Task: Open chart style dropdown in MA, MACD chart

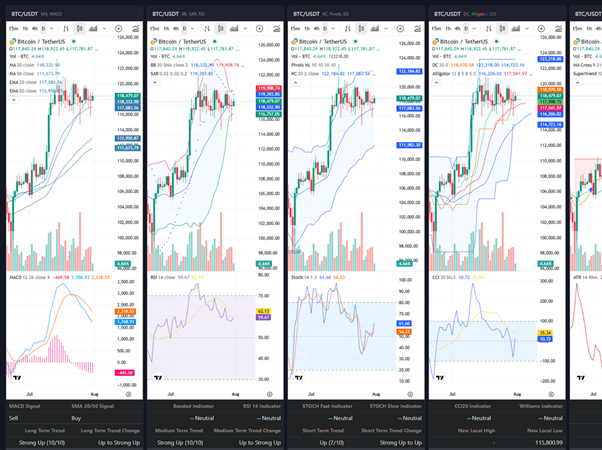Action: [104, 28]
